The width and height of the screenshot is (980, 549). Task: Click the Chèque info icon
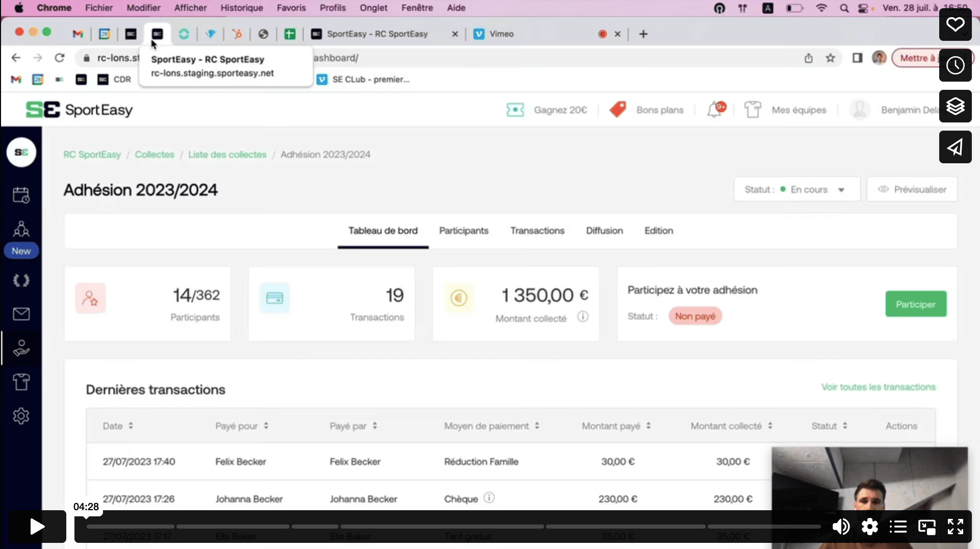[488, 497]
